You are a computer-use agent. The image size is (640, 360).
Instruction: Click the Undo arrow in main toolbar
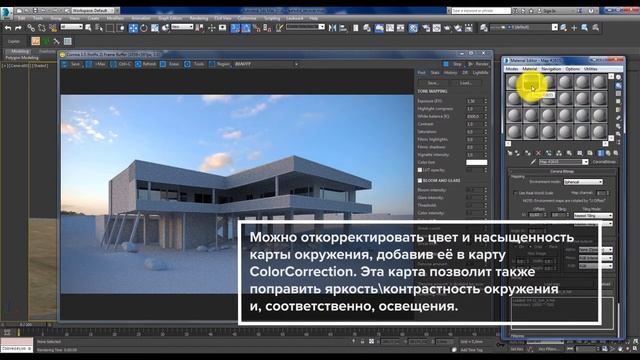(x=8, y=28)
